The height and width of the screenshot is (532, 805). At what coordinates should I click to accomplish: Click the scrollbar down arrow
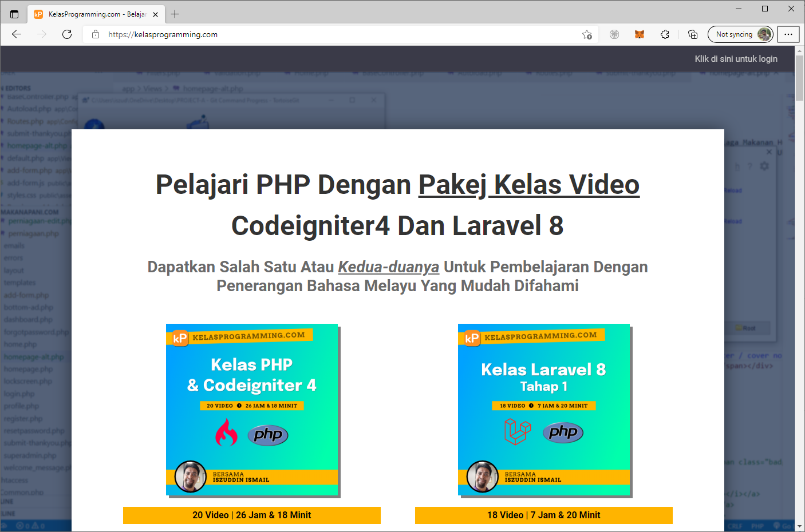[x=799, y=526]
